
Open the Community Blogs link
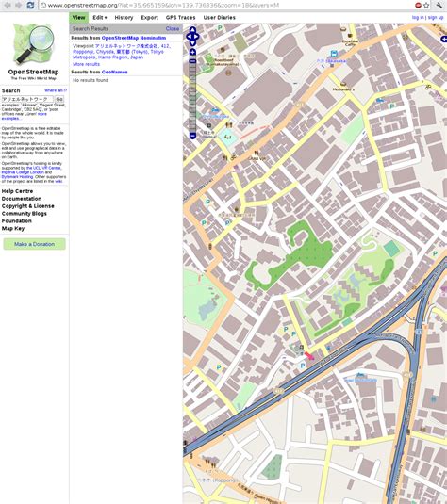pyautogui.click(x=25, y=214)
